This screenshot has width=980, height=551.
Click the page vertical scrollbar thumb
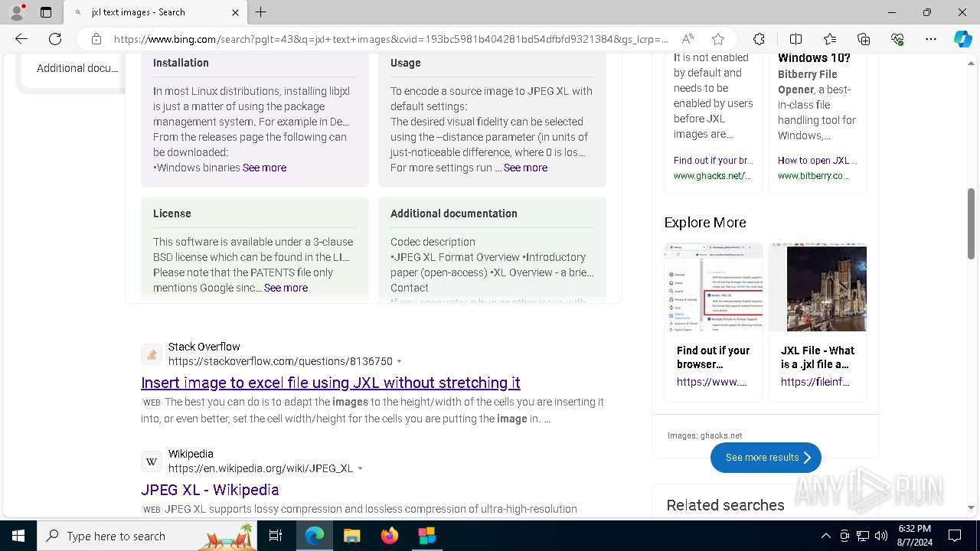click(972, 223)
